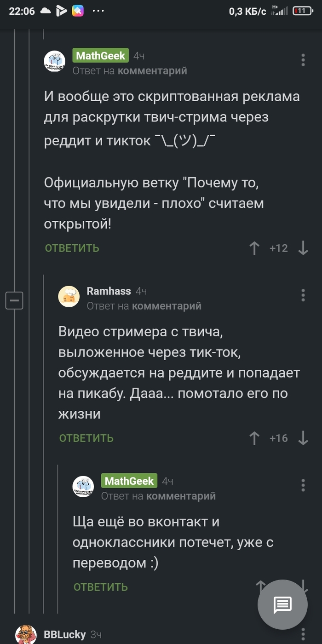
Task: Open the three-dot menu on the nested MathGeek reply
Action: 303,485
